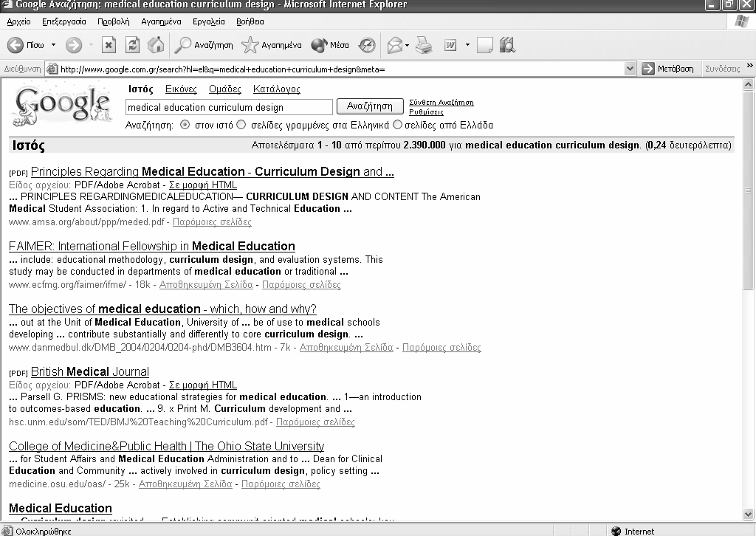
Task: Open the Εργαλεία menu
Action: pyautogui.click(x=209, y=21)
